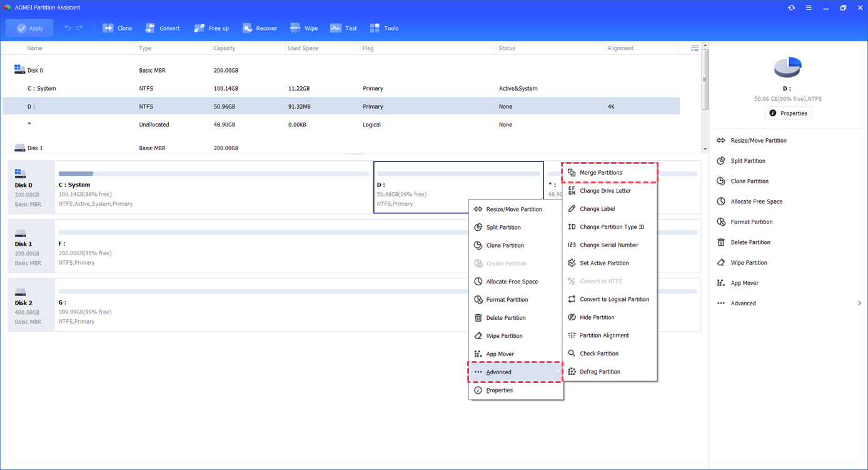Click the Status column header

[507, 48]
